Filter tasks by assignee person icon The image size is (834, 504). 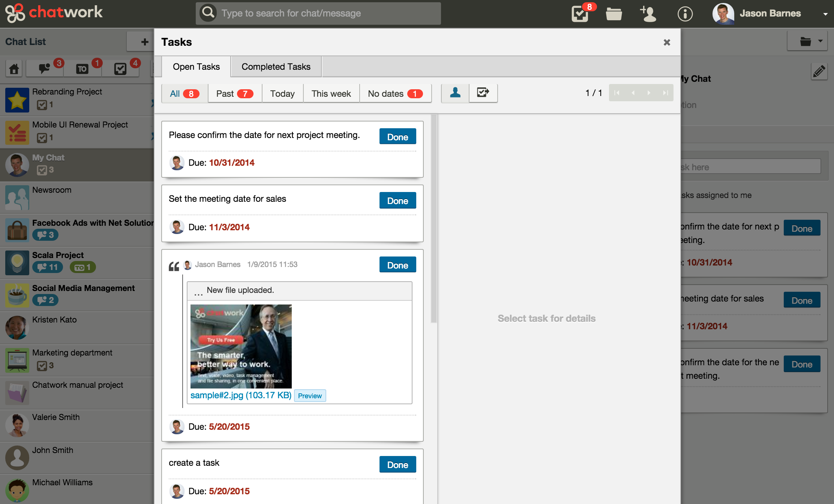[455, 93]
